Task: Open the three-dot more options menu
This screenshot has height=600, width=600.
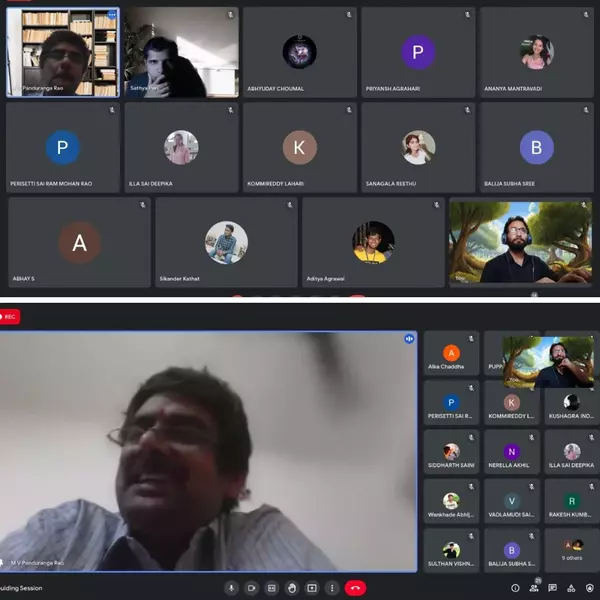Action: point(331,588)
